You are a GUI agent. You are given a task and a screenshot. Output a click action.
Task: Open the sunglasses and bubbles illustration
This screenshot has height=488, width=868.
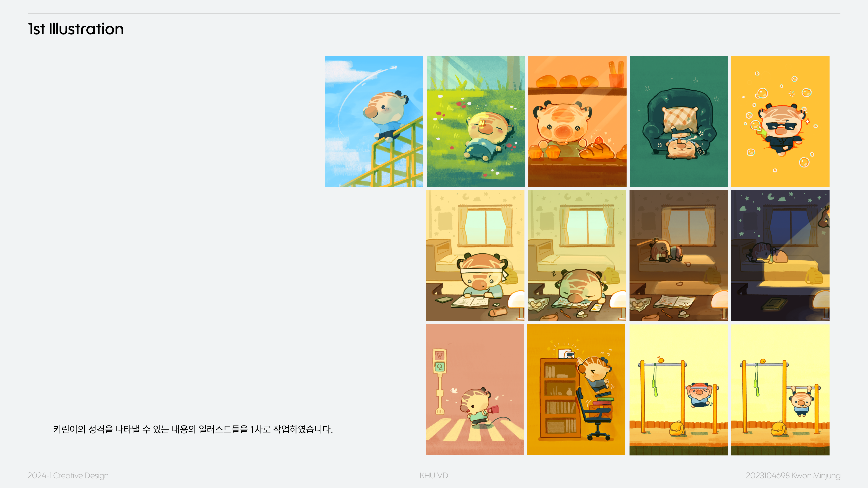point(780,122)
